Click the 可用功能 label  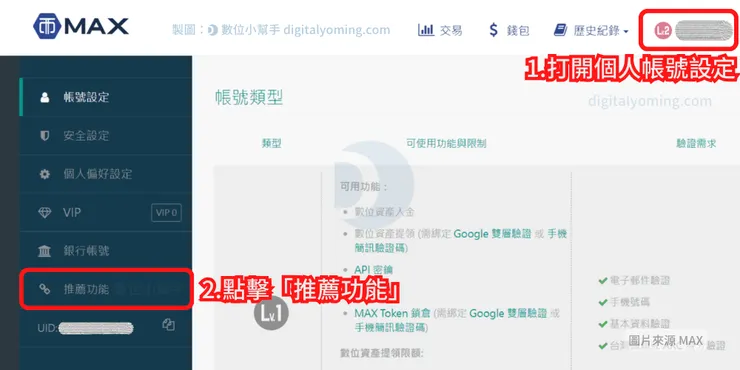(x=363, y=187)
